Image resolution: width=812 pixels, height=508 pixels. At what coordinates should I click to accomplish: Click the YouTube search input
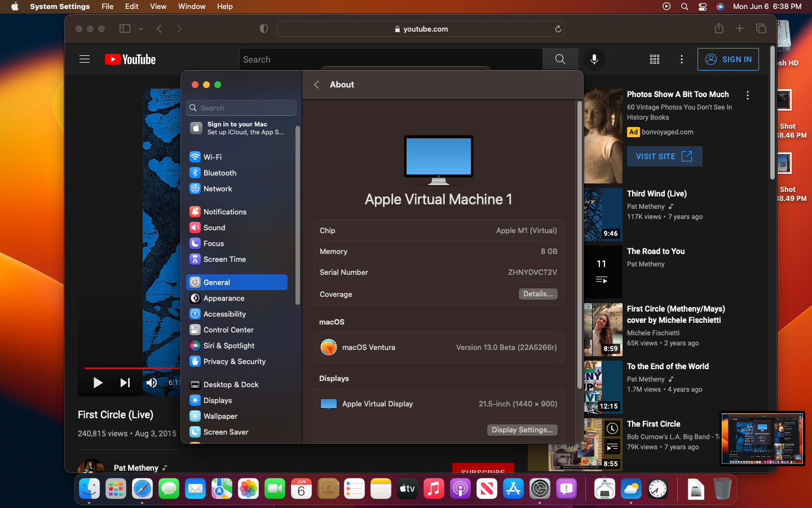pyautogui.click(x=391, y=59)
